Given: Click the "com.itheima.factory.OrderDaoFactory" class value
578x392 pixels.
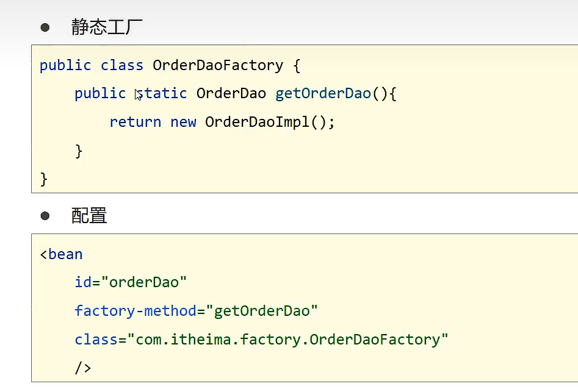Looking at the screenshot, I should (287, 339).
